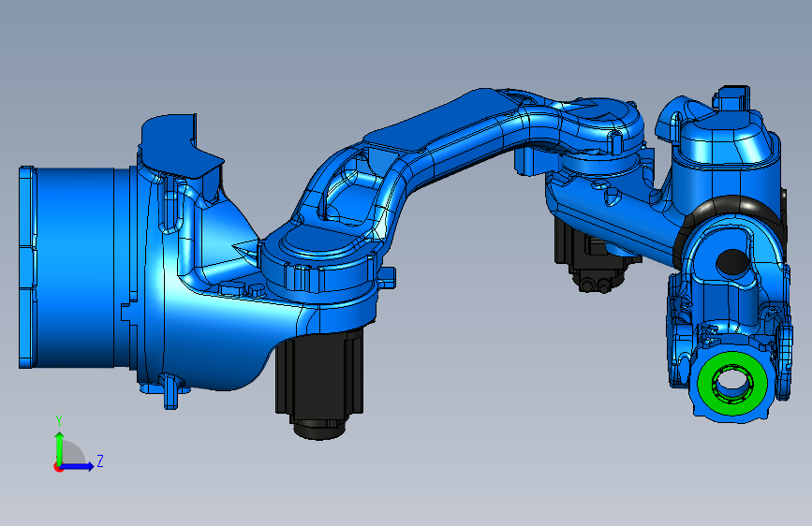
Task: Click the blue Z axis arrow of the triad
Action: coord(78,466)
